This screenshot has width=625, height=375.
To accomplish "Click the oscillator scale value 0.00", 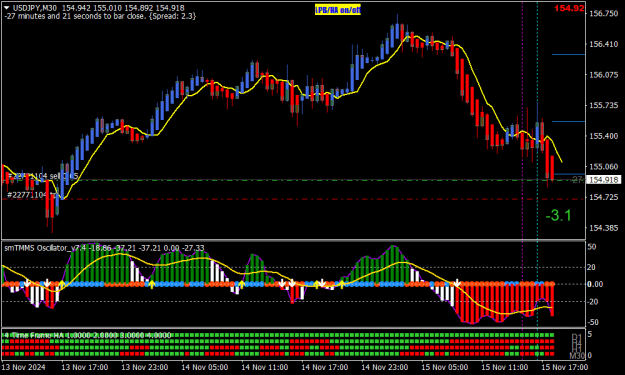I will [595, 284].
